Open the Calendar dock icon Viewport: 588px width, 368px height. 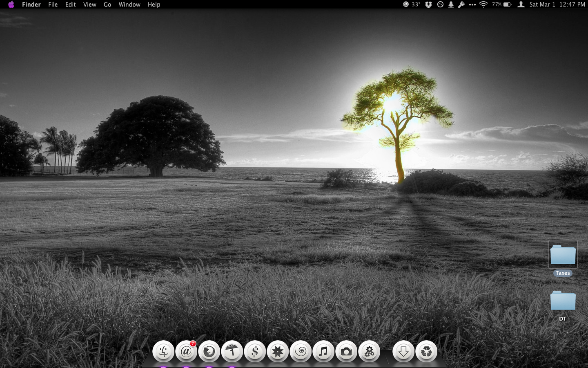click(x=232, y=351)
